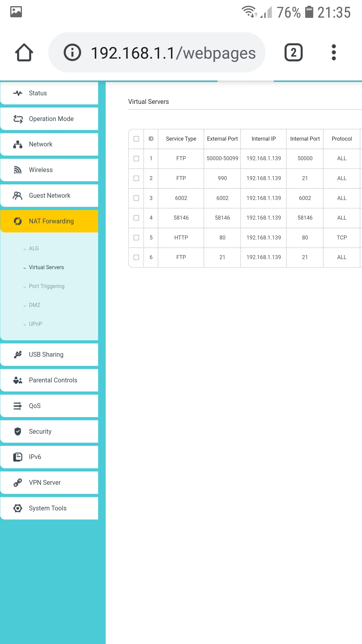Viewport: 362px width, 644px height.
Task: Check the box for virtual server ID 1
Action: (x=136, y=158)
